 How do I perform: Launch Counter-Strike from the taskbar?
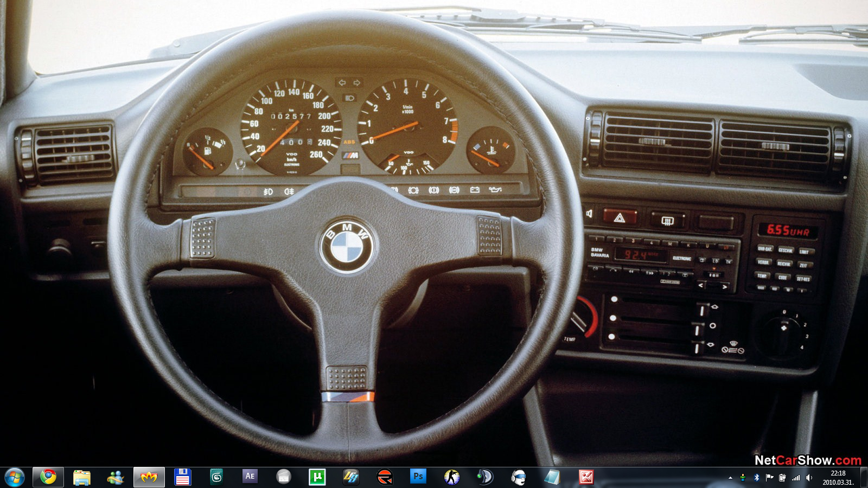click(452, 477)
